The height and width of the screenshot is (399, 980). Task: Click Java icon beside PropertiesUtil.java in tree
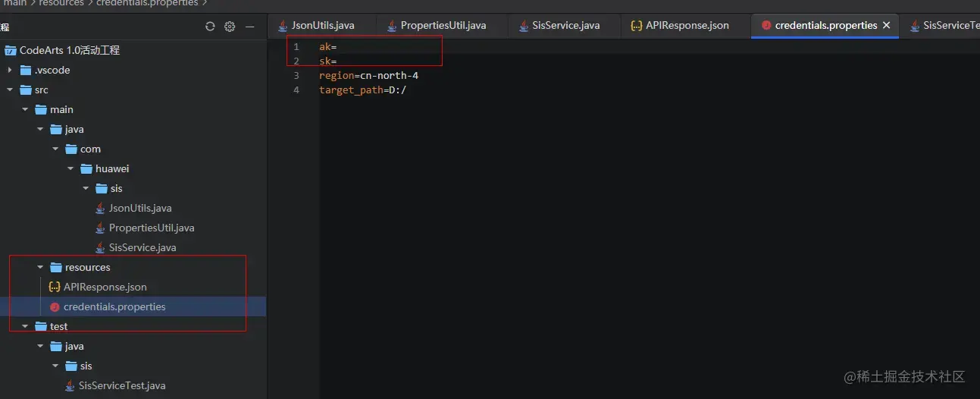[x=101, y=228]
